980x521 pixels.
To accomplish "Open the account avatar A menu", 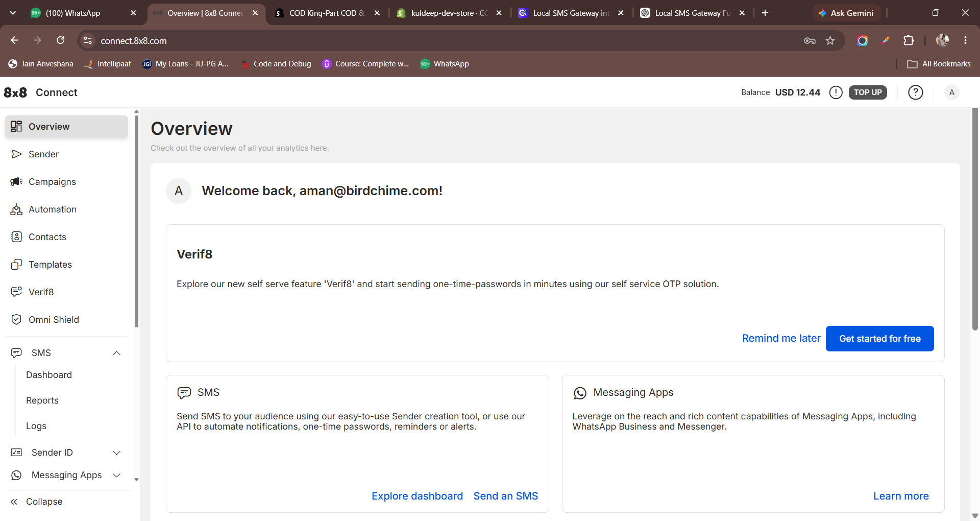I will (x=951, y=92).
